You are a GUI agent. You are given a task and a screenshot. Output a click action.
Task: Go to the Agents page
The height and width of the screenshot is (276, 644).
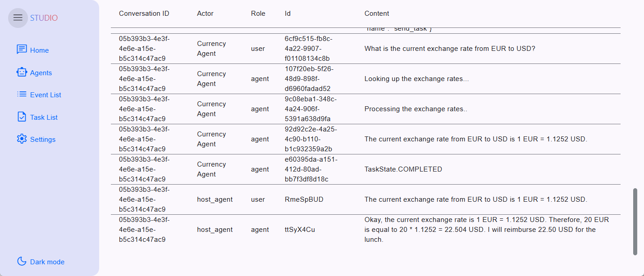pos(41,73)
